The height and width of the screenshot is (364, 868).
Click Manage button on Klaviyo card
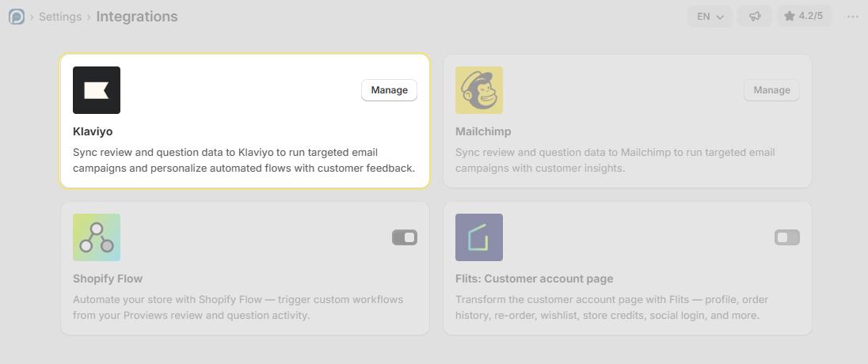389,90
